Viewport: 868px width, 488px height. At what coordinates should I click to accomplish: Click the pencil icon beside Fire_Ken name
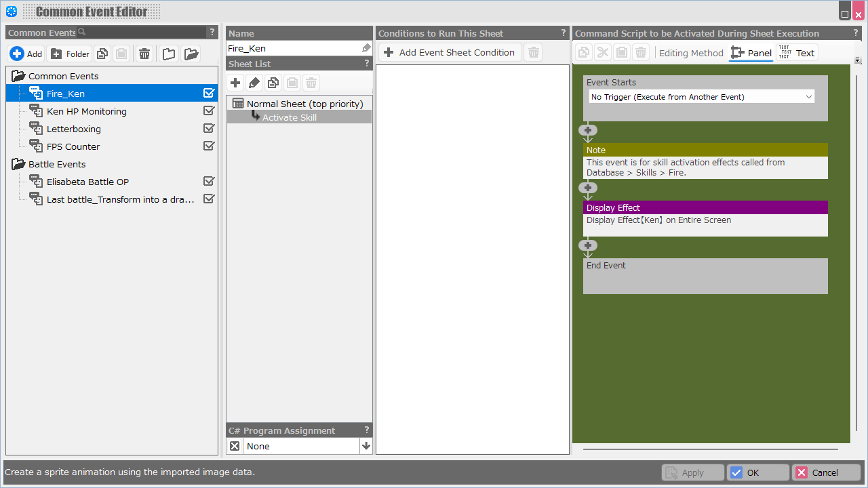coord(366,48)
